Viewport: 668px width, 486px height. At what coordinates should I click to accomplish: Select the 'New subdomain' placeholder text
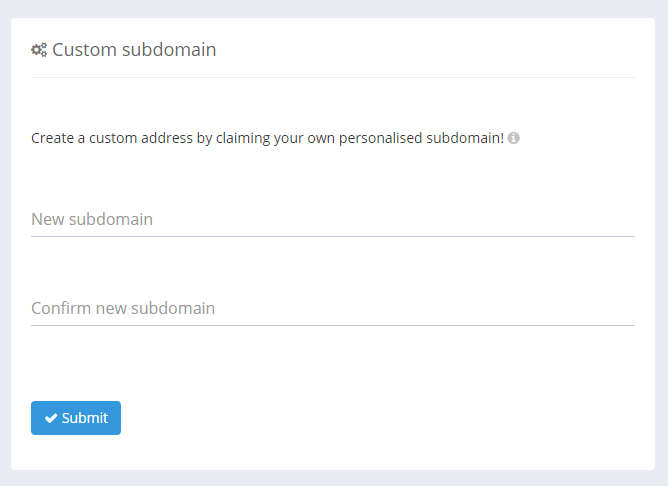tap(92, 219)
